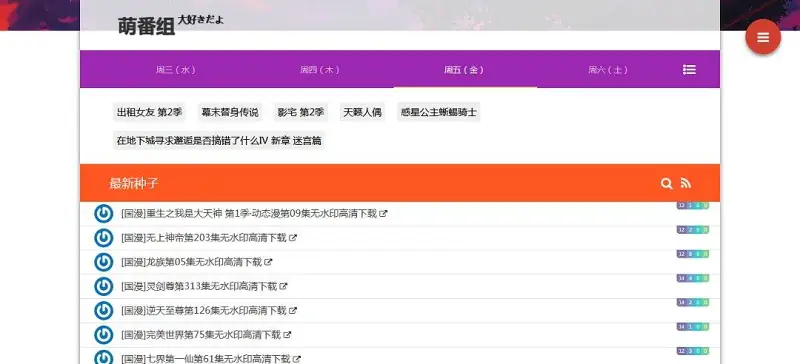
Task: Switch to the 周六（土）tab
Action: tap(608, 69)
